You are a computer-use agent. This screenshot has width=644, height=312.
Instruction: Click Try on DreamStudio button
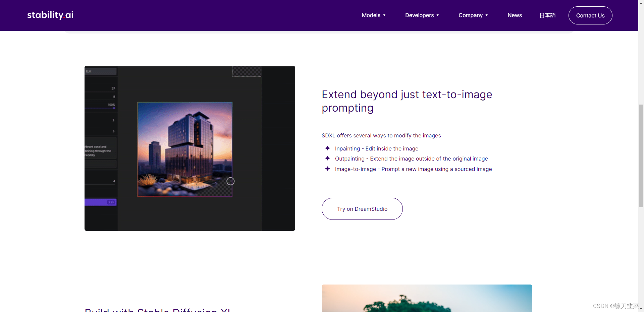pos(362,209)
